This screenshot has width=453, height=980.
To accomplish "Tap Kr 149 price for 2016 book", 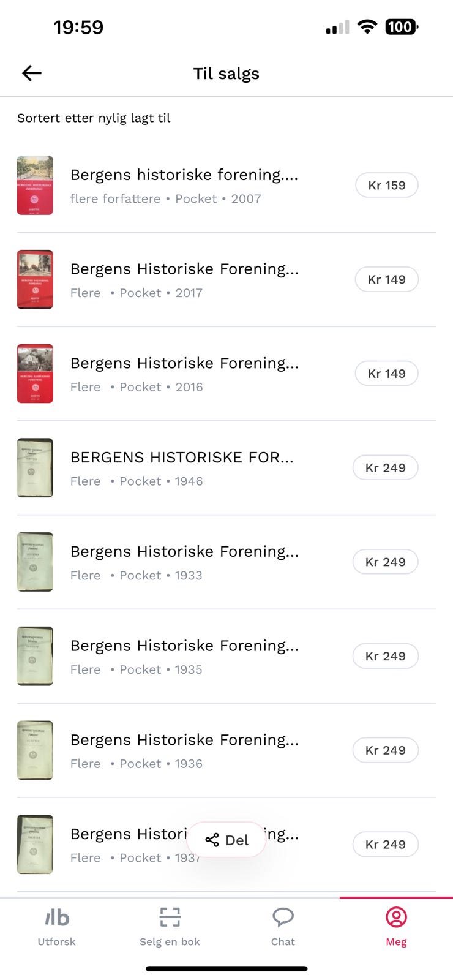I will coord(386,374).
